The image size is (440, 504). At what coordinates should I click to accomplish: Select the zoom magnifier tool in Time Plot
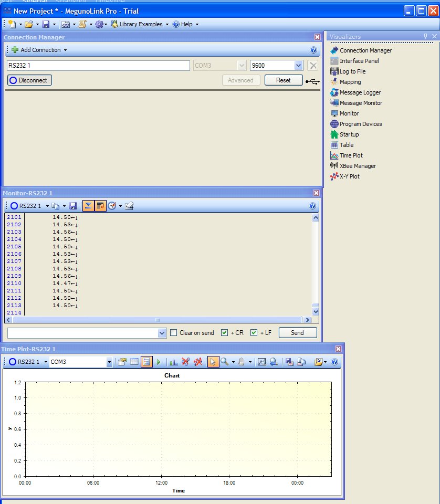point(225,362)
